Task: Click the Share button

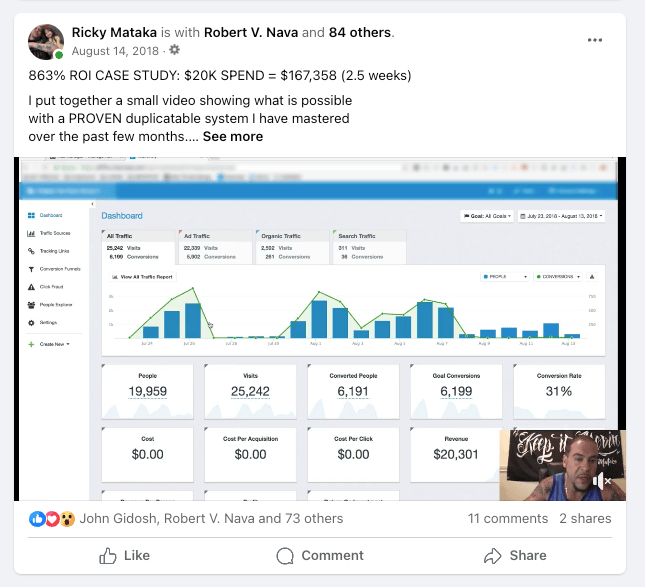Action: 515,555
